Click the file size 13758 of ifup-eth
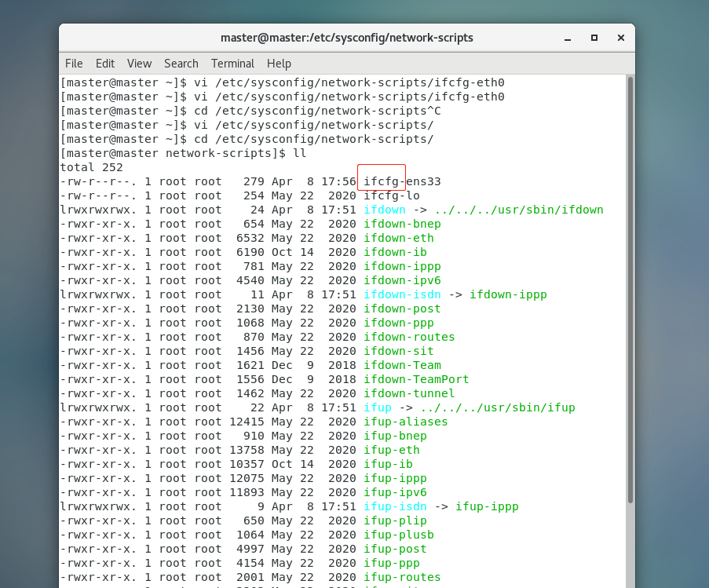 point(247,450)
